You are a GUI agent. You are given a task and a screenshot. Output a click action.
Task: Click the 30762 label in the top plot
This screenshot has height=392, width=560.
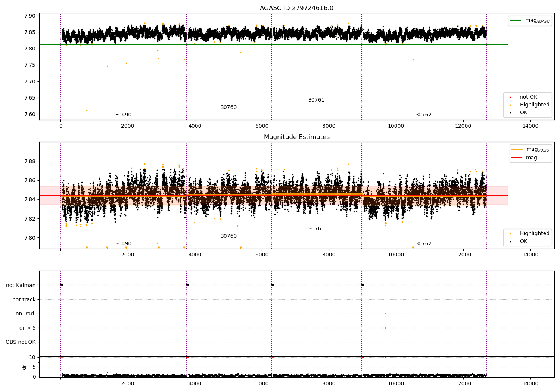tap(423, 115)
